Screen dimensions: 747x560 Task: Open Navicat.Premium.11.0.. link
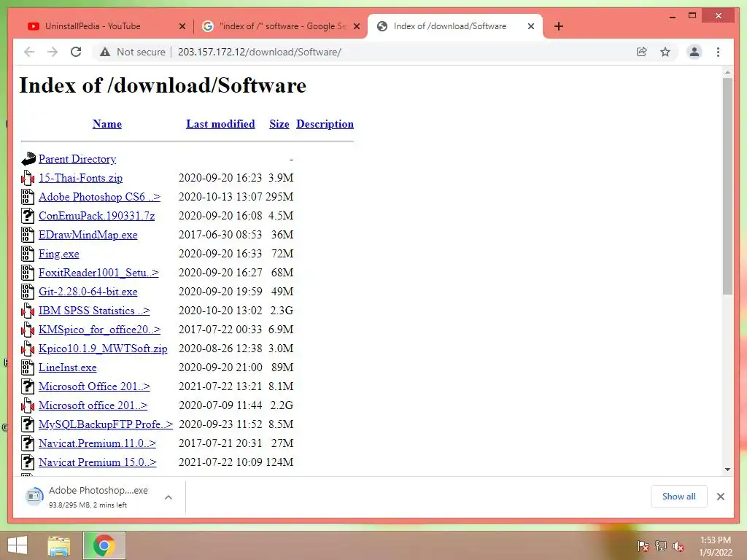(97, 443)
